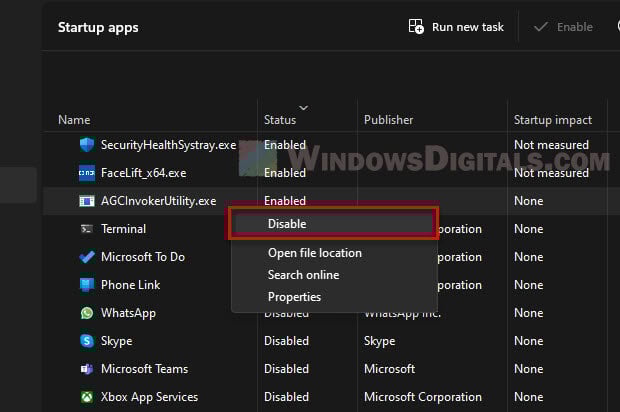Click Disabled status of Microsoft Teams
Image resolution: width=620 pixels, height=412 pixels.
(286, 369)
